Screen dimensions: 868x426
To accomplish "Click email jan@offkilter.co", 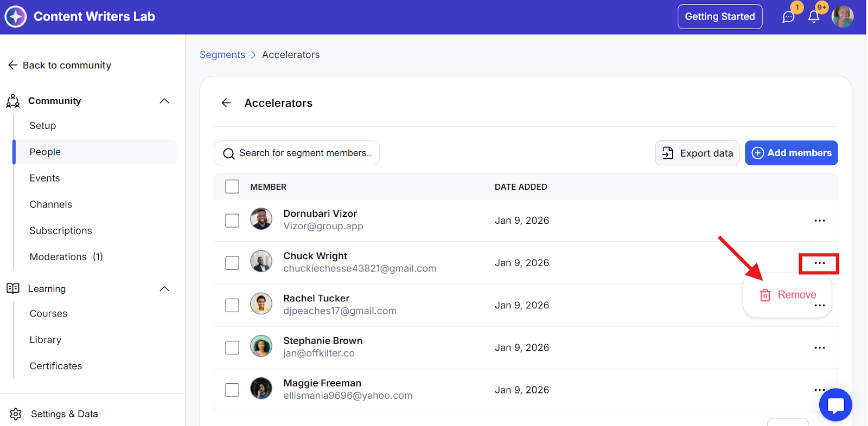I will click(x=319, y=353).
